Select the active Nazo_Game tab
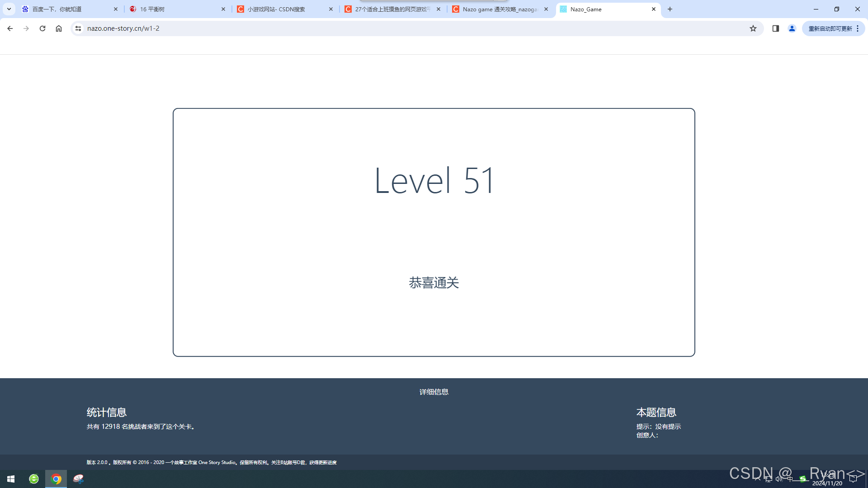868x488 pixels. [608, 9]
